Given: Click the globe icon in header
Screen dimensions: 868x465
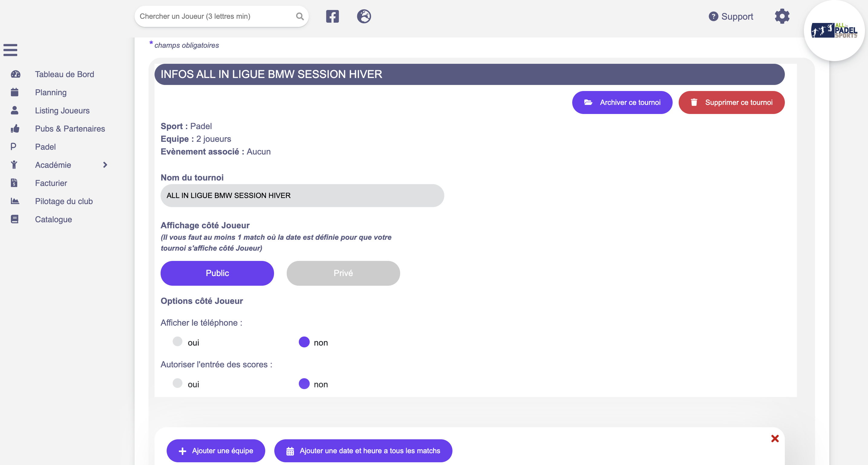Looking at the screenshot, I should 364,16.
